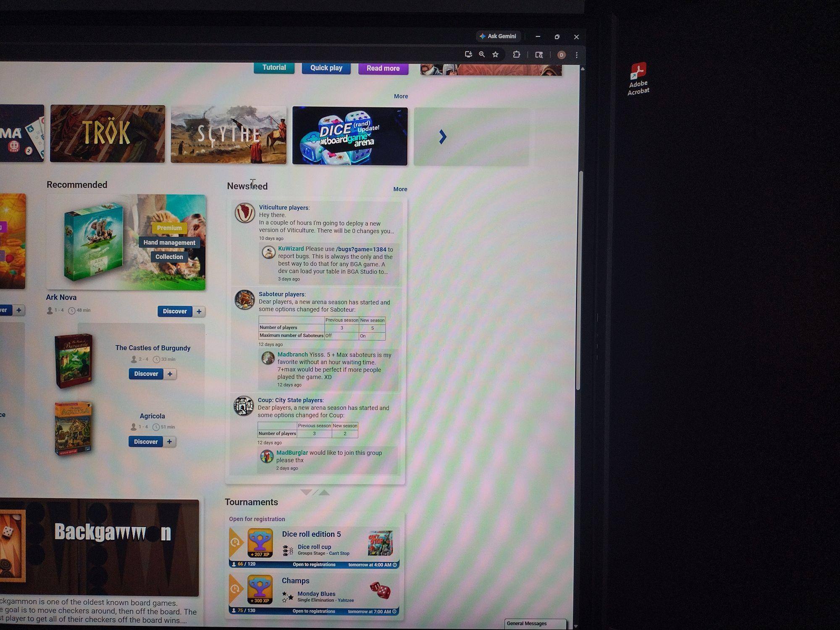Viewport: 840px width, 630px height.
Task: Open the General Messages chat bar
Action: [x=535, y=624]
